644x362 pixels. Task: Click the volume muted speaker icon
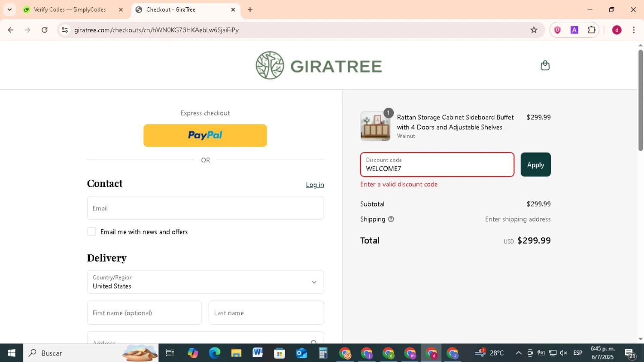(564, 353)
